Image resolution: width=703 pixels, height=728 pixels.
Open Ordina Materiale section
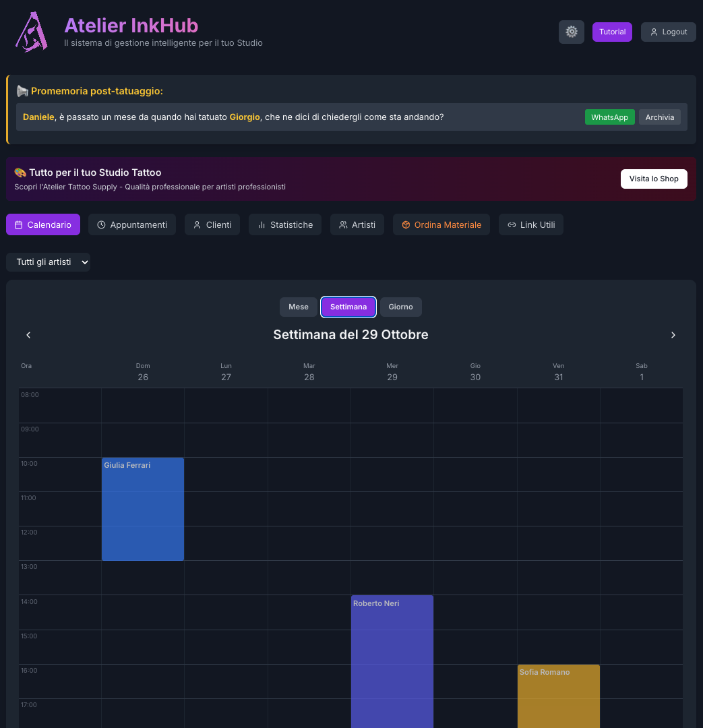[441, 224]
